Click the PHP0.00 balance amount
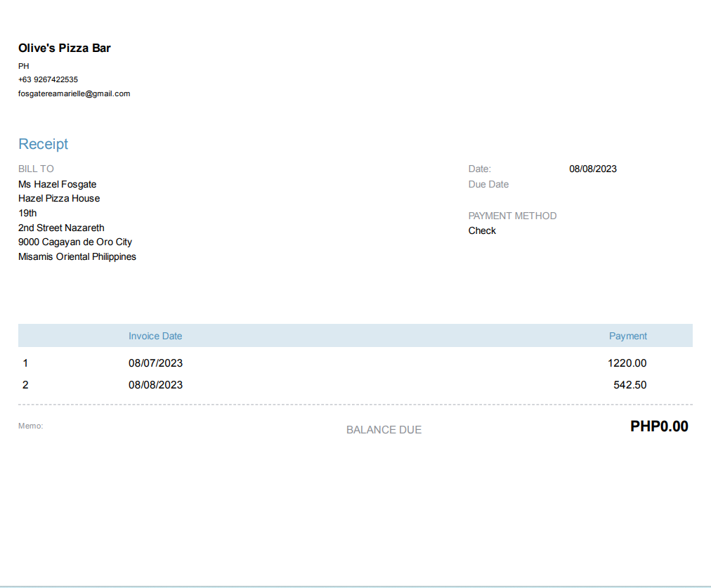The width and height of the screenshot is (711, 588). coord(659,426)
